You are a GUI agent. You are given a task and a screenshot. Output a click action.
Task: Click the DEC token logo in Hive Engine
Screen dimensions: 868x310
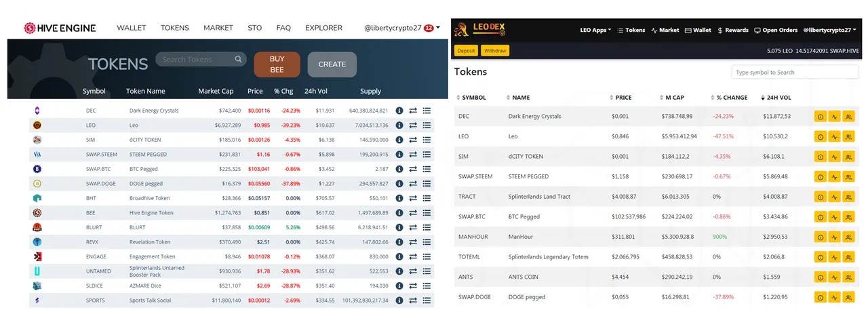(x=37, y=110)
